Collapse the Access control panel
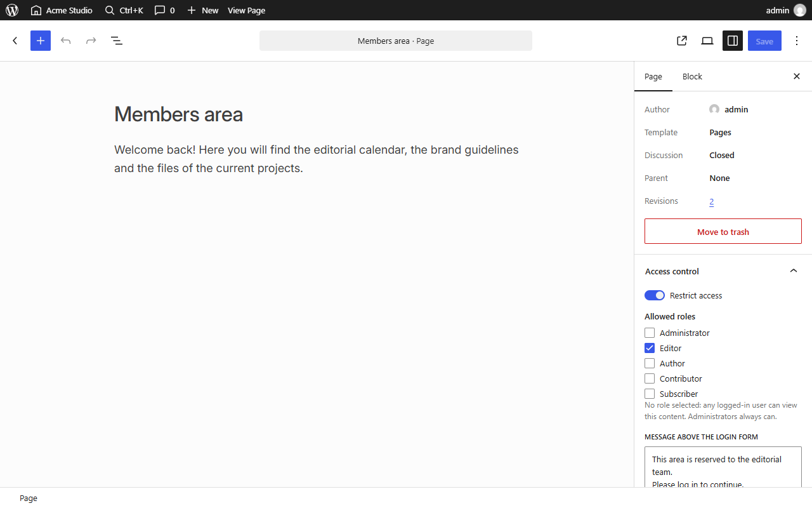Image resolution: width=812 pixels, height=508 pixels. pyautogui.click(x=723, y=271)
